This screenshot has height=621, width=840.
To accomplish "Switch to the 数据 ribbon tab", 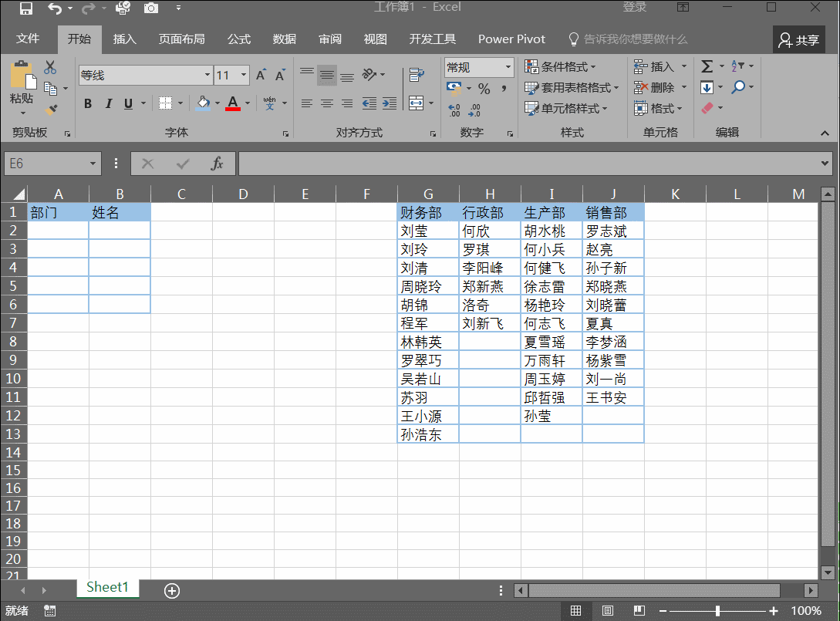I will 285,39.
